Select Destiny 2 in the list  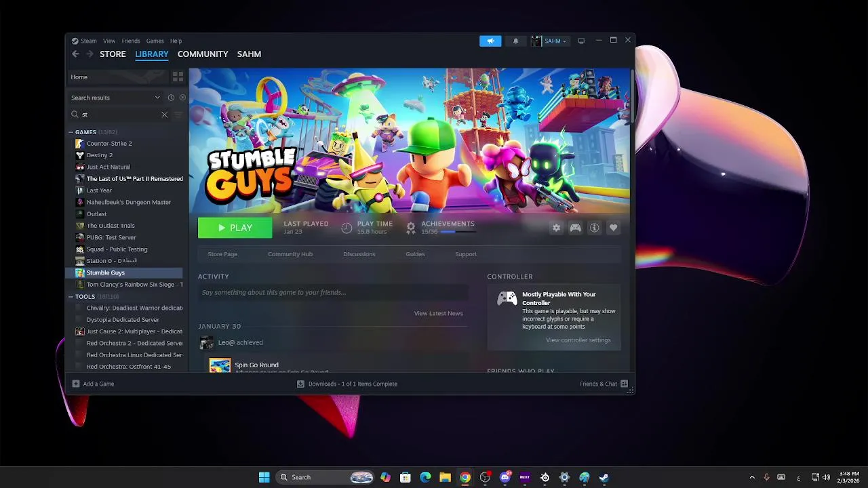coord(100,155)
